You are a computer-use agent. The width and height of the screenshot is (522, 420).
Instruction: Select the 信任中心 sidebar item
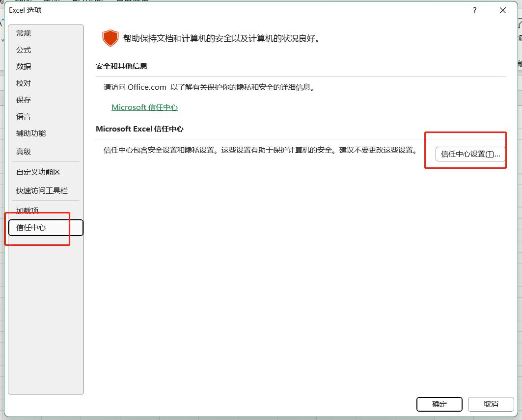(x=31, y=227)
